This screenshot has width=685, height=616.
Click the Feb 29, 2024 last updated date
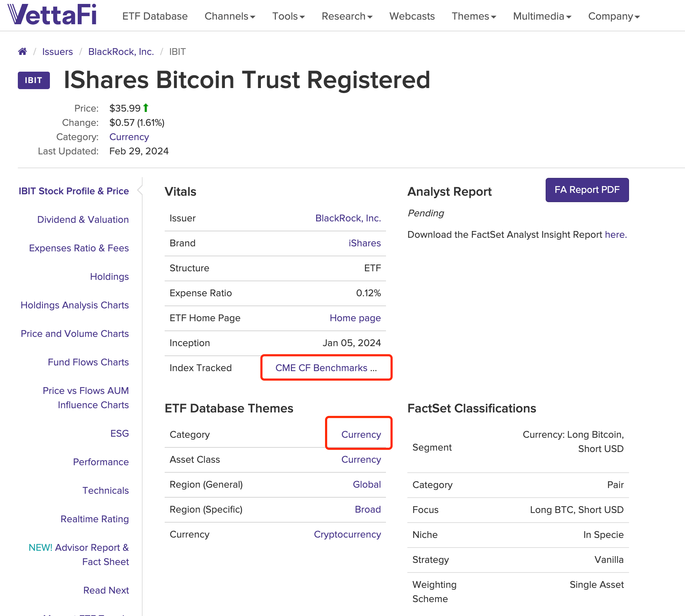pyautogui.click(x=139, y=151)
